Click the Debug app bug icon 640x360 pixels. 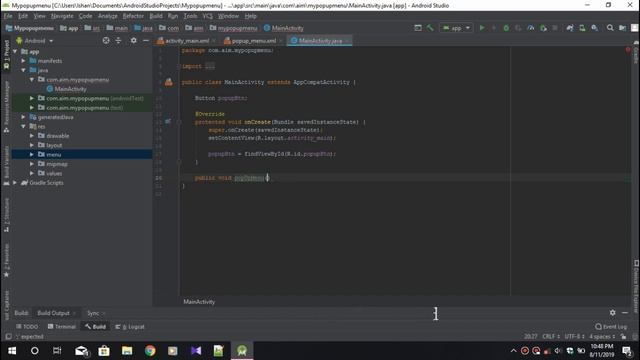506,28
